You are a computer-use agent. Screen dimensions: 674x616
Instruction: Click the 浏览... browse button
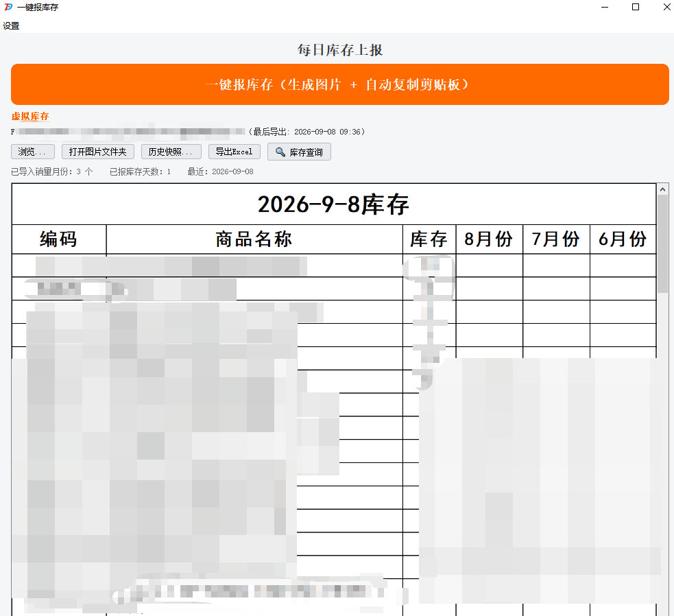click(x=33, y=152)
